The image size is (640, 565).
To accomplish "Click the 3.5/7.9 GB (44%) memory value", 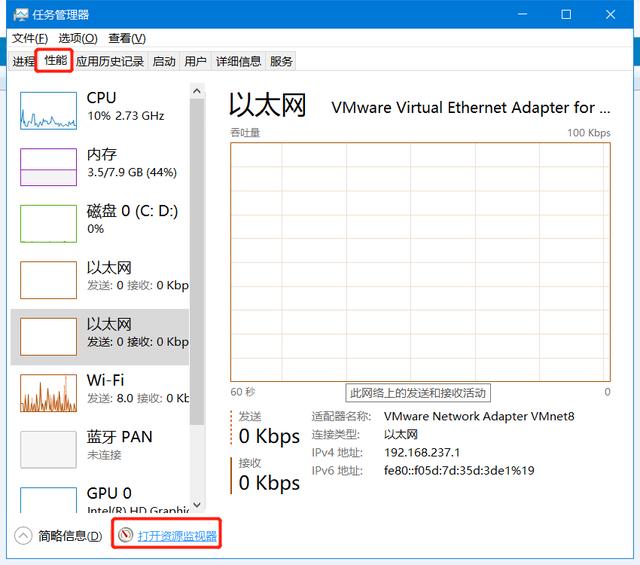I will [132, 172].
